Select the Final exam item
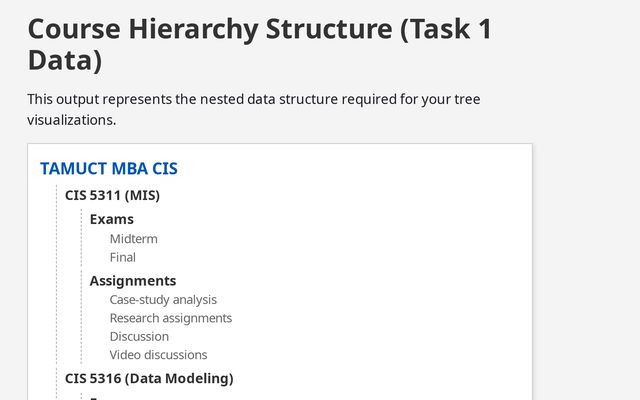Viewport: 640px width, 400px height. click(122, 257)
